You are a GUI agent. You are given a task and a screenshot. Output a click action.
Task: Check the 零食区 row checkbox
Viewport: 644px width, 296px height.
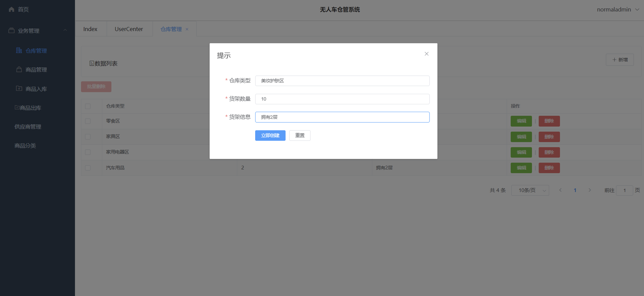coord(88,121)
